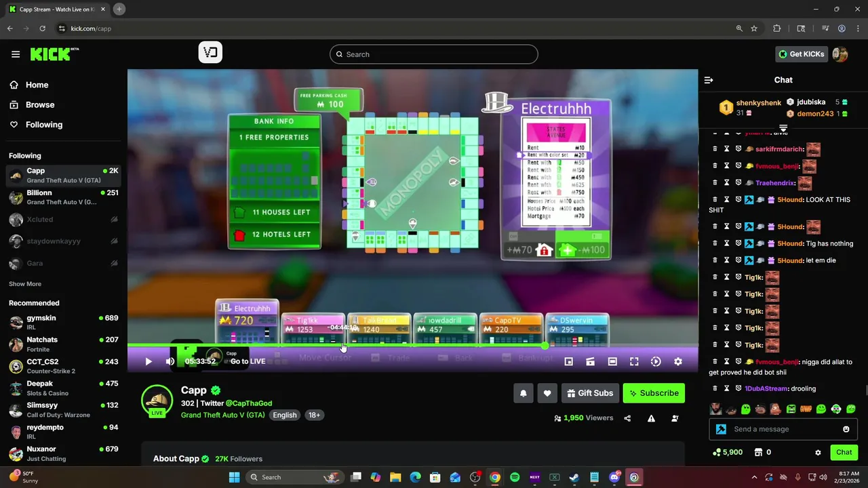
Task: Enable theater mode on player
Action: tap(612, 362)
